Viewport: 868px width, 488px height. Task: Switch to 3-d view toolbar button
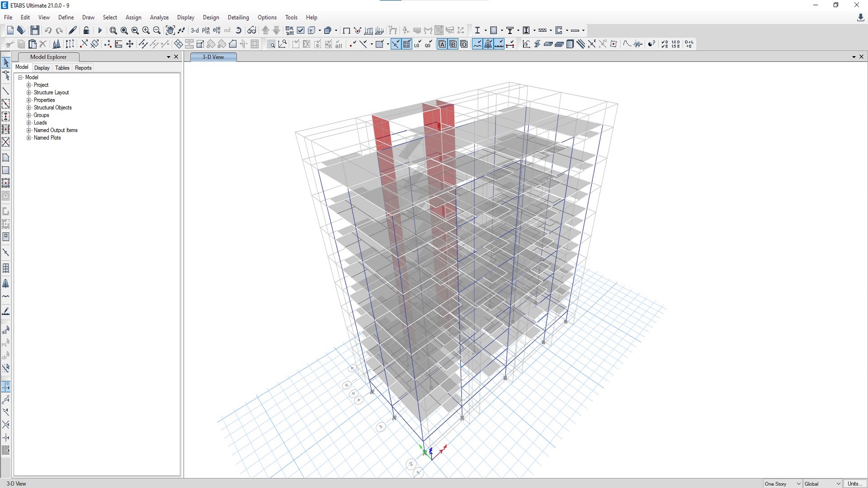pos(194,30)
